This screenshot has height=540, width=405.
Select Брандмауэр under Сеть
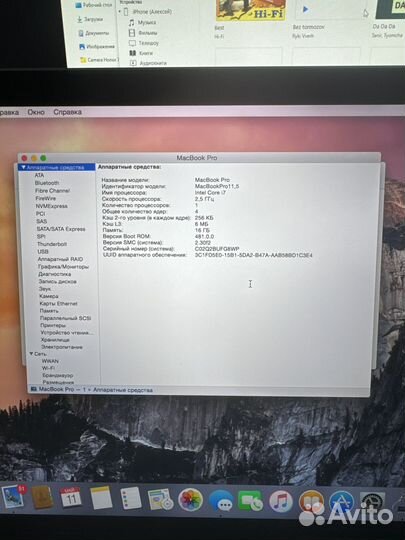point(58,375)
